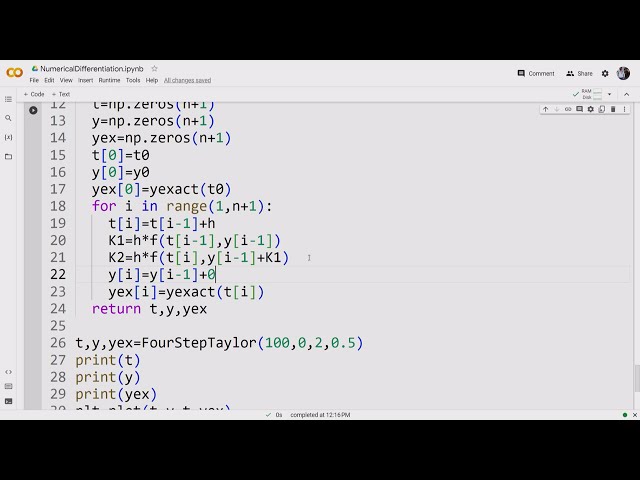
Task: Move cell down with arrow icon
Action: click(x=556, y=109)
